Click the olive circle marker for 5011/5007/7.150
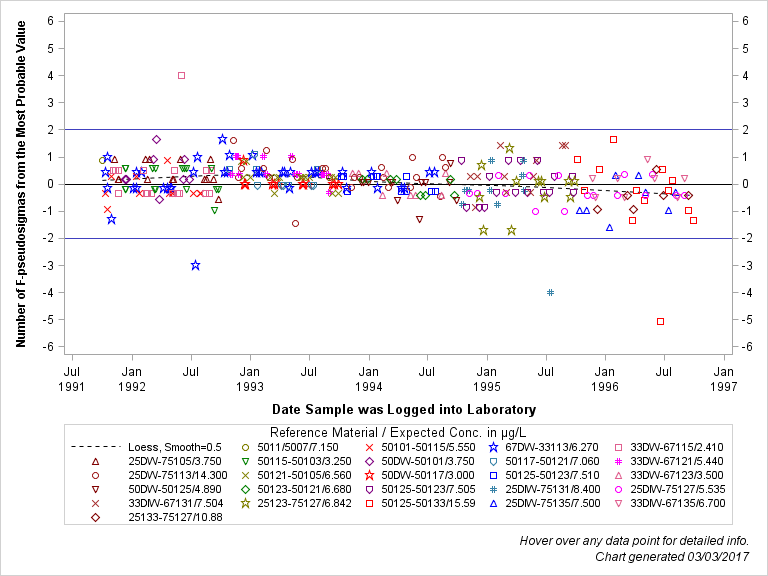This screenshot has width=768, height=576. point(246,448)
